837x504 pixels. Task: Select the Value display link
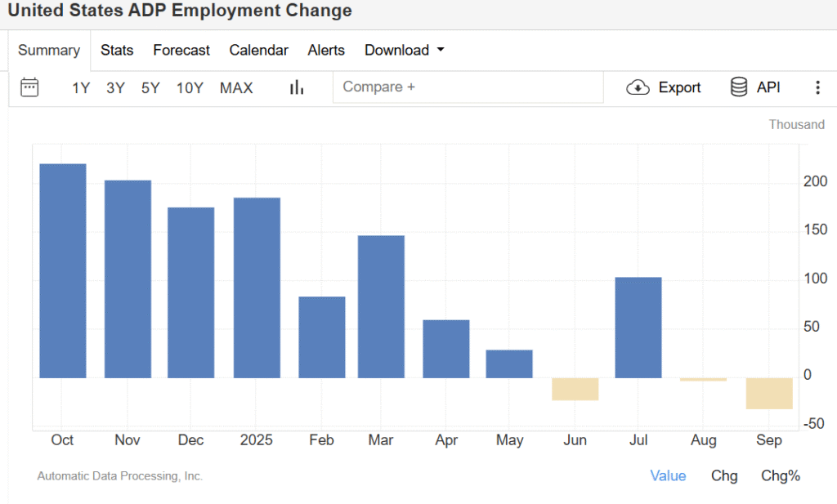[x=668, y=475]
